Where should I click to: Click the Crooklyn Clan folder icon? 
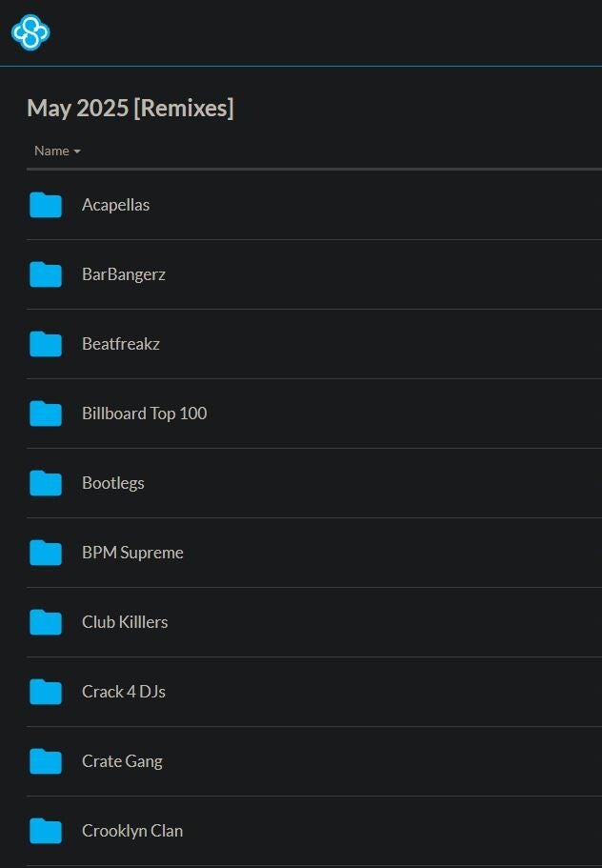[x=46, y=831]
